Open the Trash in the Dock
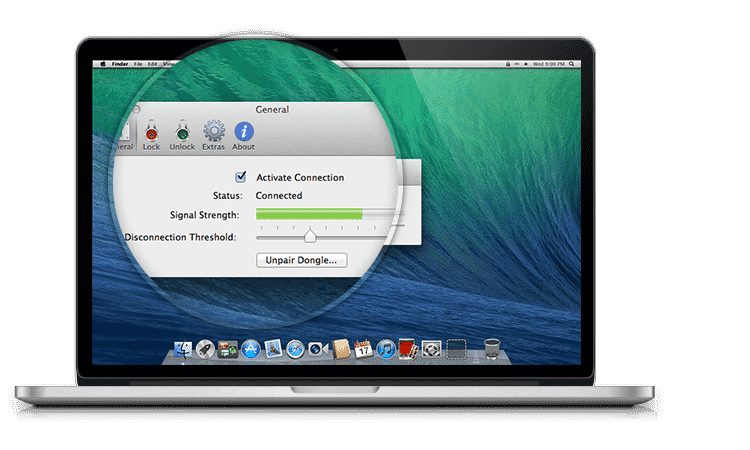 [x=492, y=349]
